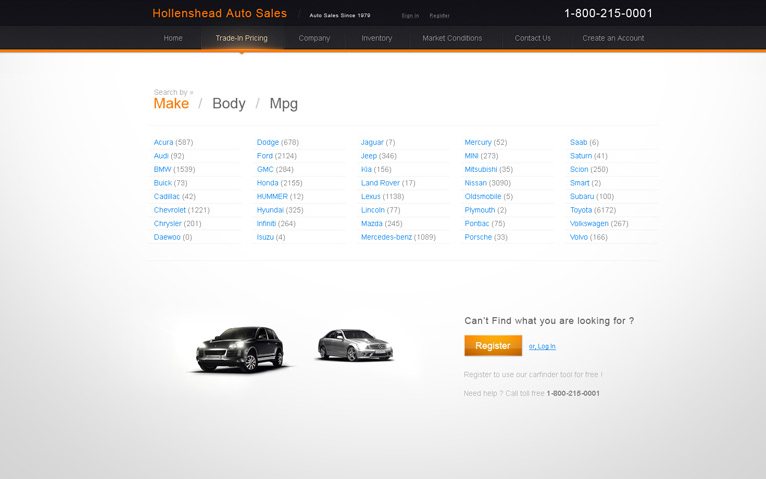This screenshot has height=479, width=766.
Task: Browse Honda vehicles
Action: [267, 183]
